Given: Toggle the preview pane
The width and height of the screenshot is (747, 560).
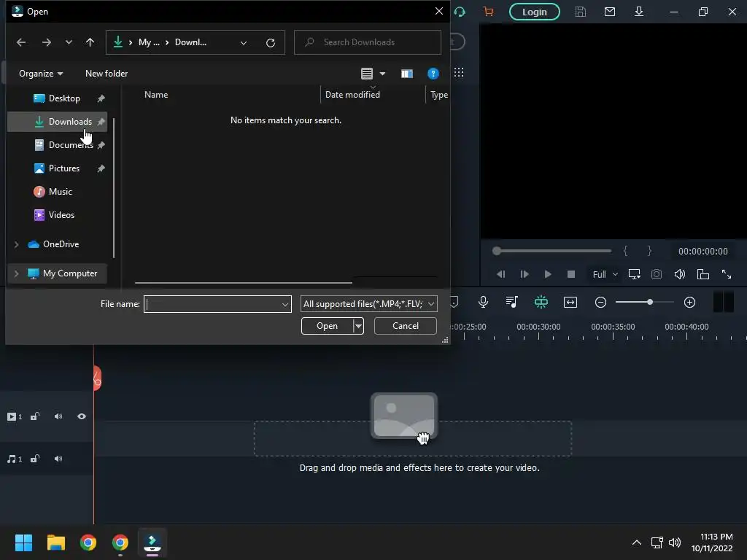Looking at the screenshot, I should click(x=407, y=74).
